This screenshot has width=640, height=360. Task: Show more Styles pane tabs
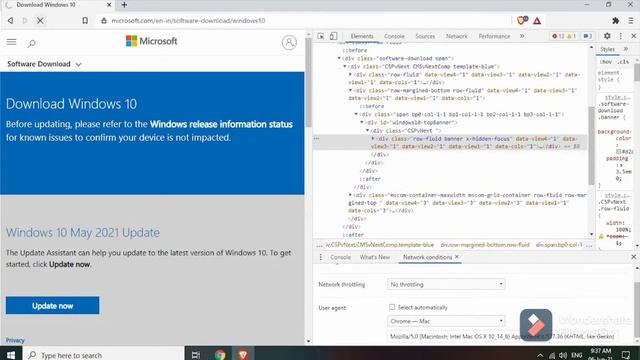pyautogui.click(x=626, y=49)
